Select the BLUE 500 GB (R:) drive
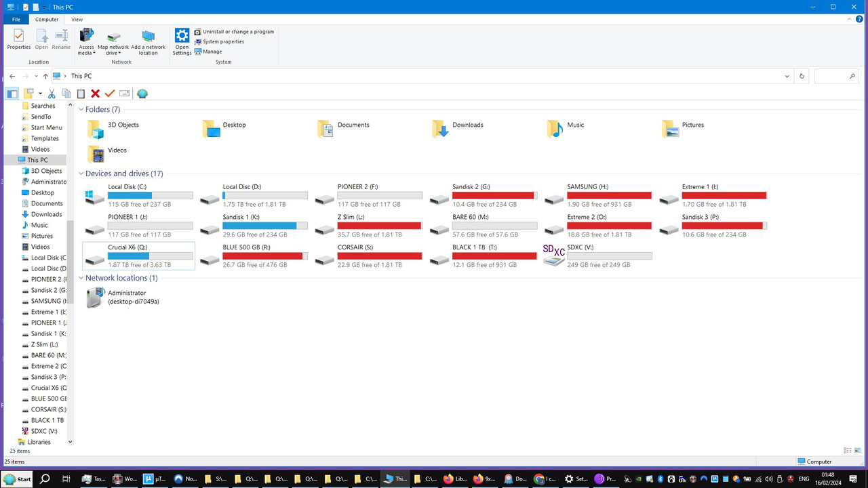Image resolution: width=868 pixels, height=488 pixels. pyautogui.click(x=254, y=256)
